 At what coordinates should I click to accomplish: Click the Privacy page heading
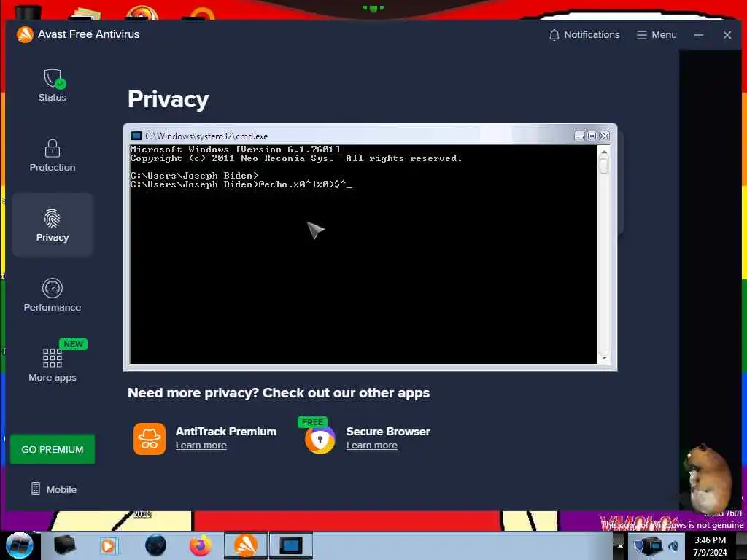[x=169, y=99]
